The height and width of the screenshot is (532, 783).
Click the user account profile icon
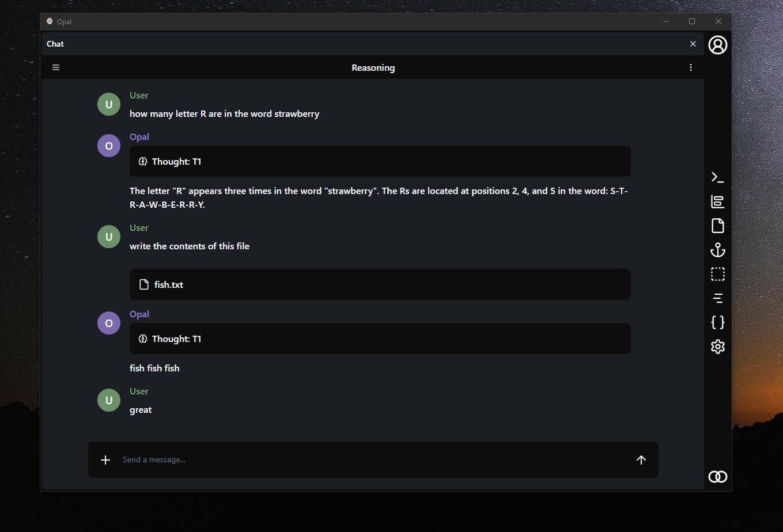718,45
